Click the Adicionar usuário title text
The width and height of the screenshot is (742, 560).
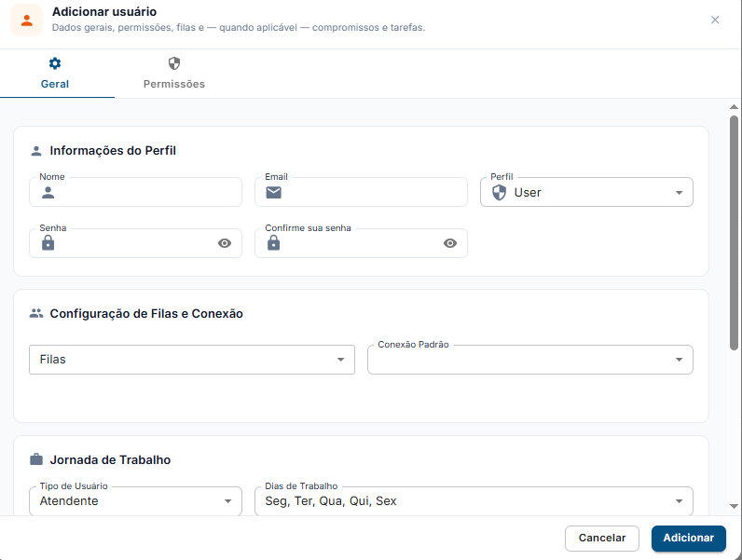[104, 12]
